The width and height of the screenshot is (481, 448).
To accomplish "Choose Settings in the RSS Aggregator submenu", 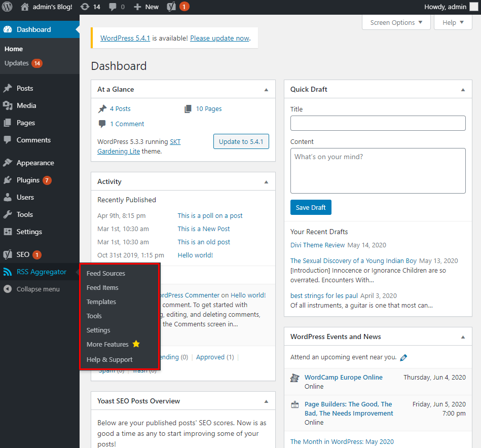I will [x=98, y=330].
